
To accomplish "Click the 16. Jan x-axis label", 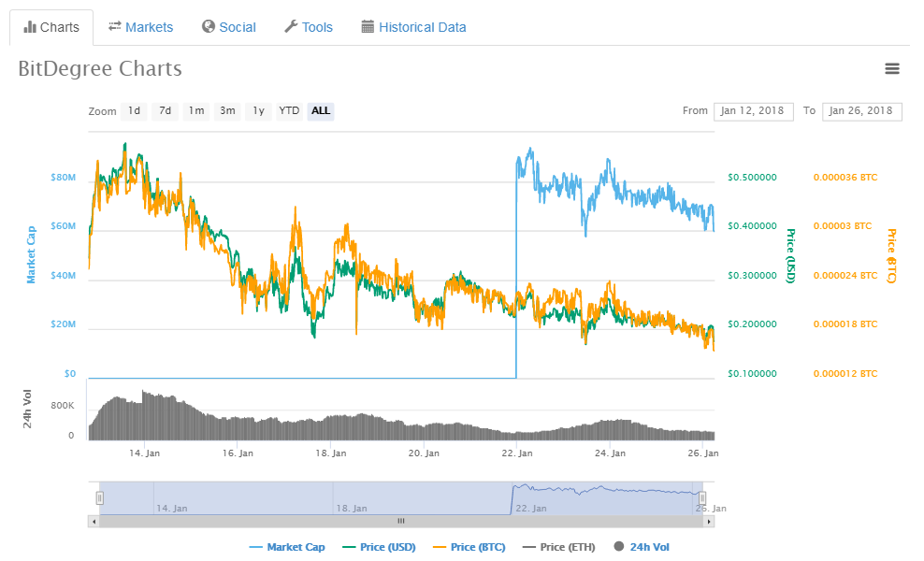I will point(238,453).
